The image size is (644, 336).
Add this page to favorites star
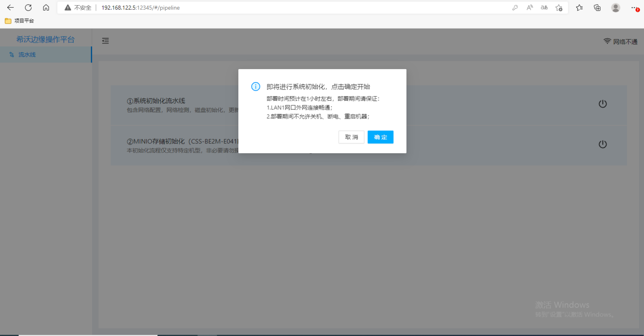click(559, 8)
